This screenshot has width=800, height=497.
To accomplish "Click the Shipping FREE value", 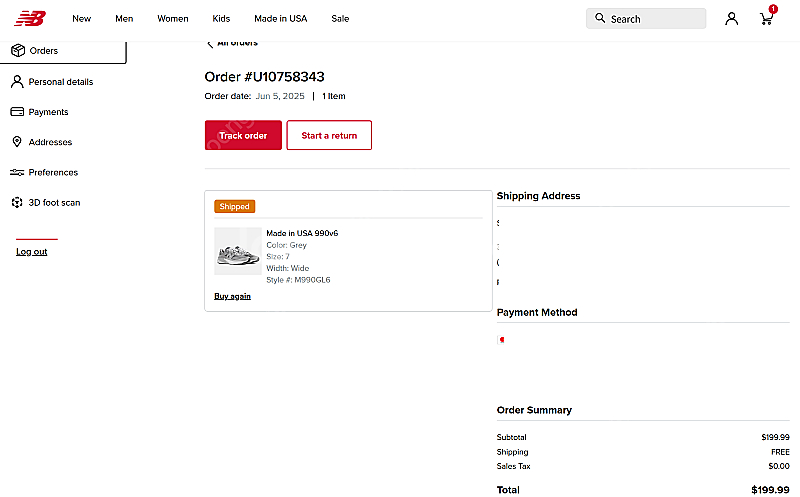I will click(780, 452).
